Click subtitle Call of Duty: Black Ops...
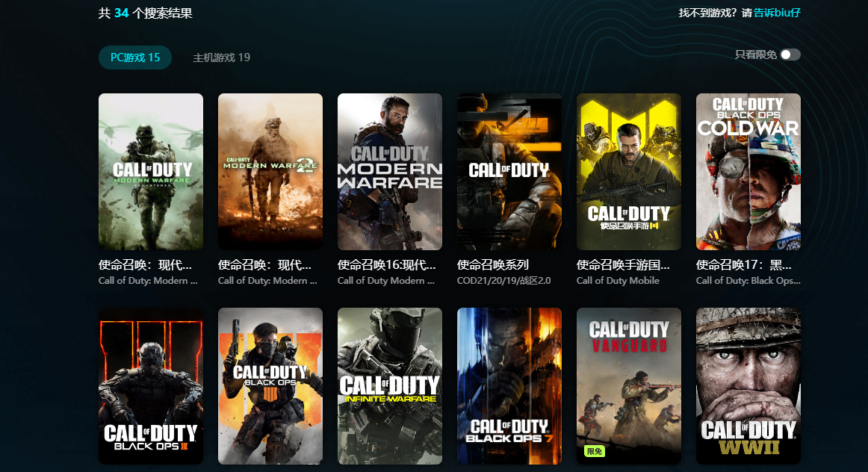The image size is (868, 472). 748,281
